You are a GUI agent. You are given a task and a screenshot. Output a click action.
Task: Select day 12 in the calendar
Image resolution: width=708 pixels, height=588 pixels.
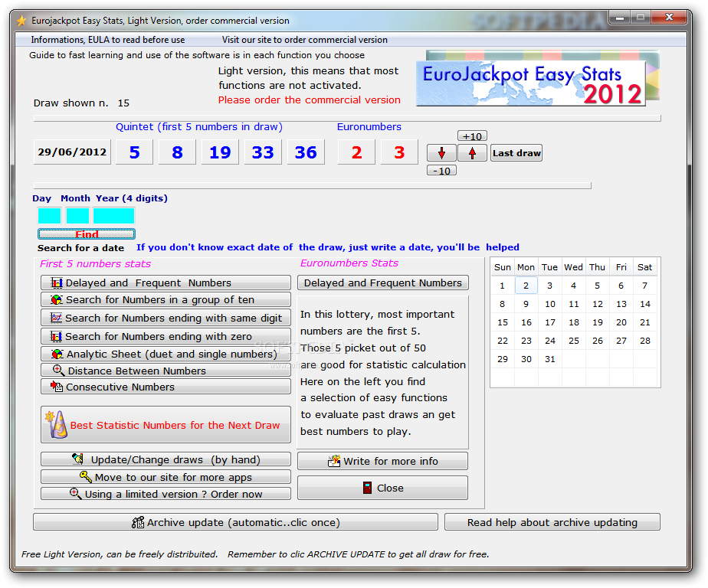click(x=598, y=304)
